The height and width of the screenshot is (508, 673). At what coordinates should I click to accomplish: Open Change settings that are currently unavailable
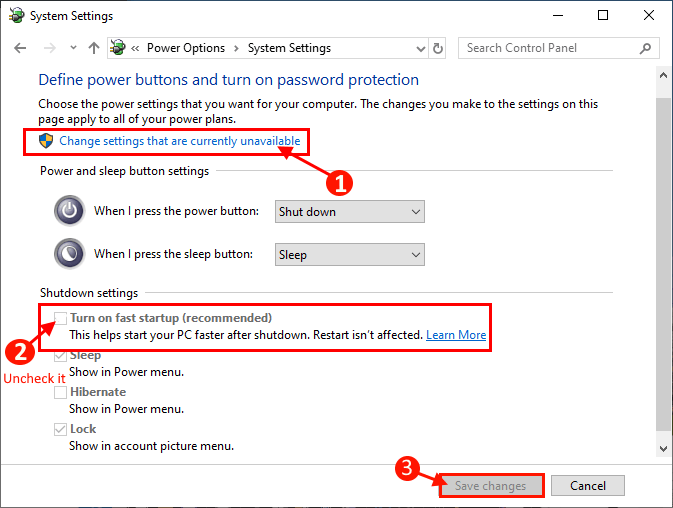(180, 141)
